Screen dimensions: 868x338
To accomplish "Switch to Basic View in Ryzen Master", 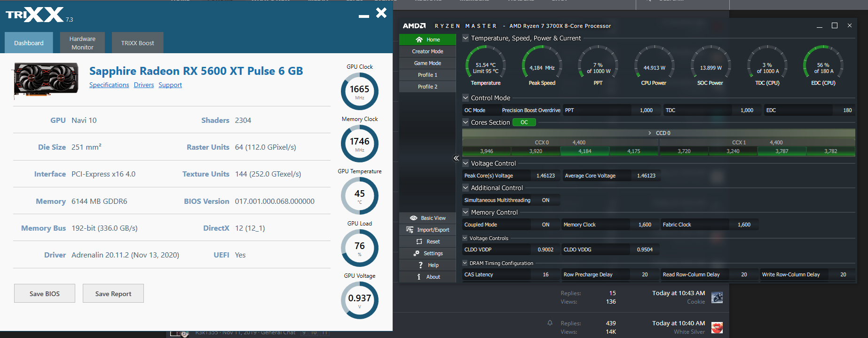I will [x=427, y=218].
